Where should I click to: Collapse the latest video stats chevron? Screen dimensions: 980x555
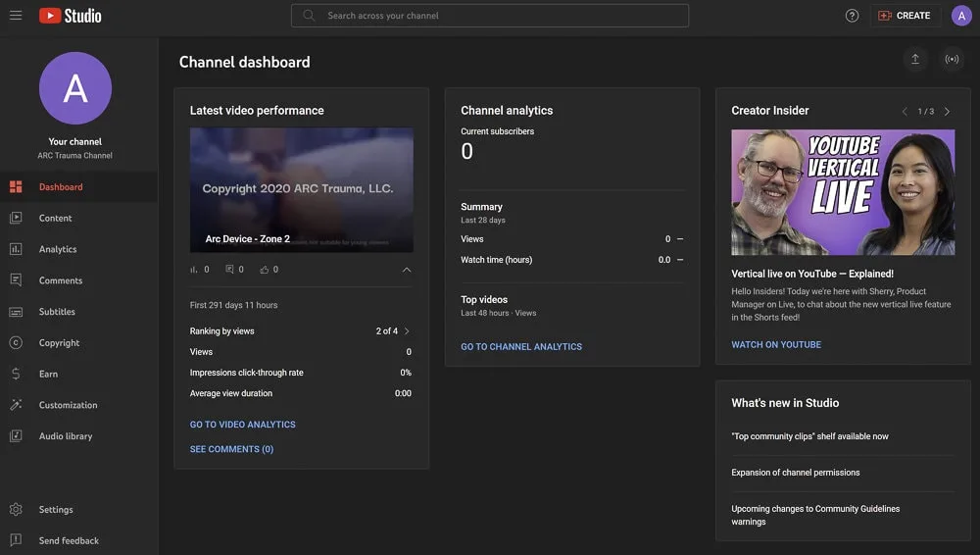tap(407, 270)
